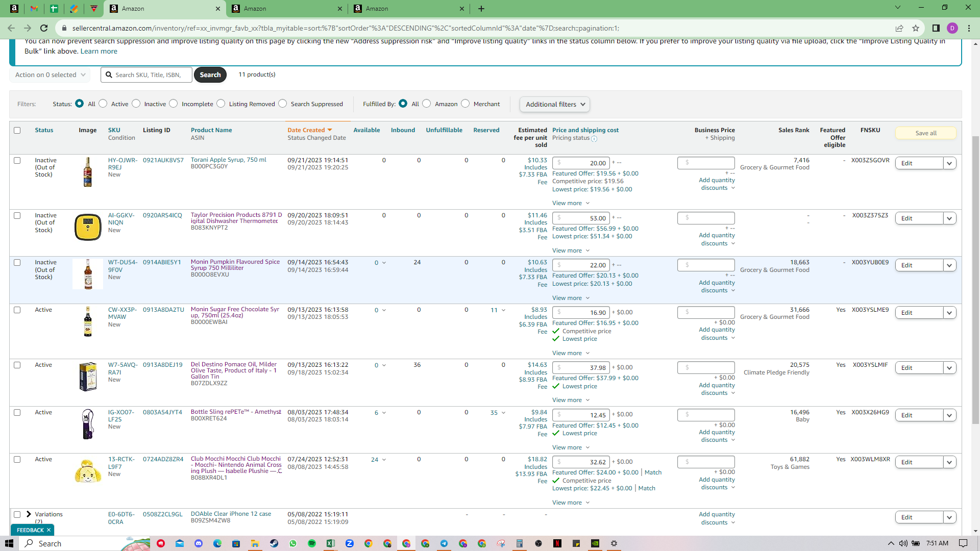Screen dimensions: 980x551
Task: Expand available quantity 24 for Club Mocchi plush
Action: pyautogui.click(x=378, y=460)
